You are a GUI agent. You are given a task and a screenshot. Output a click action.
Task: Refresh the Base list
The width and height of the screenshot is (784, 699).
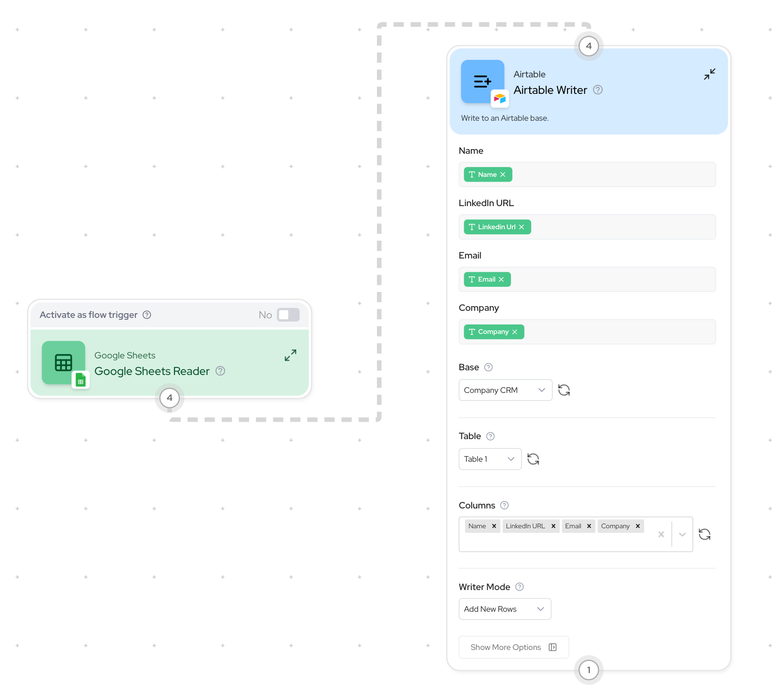(564, 390)
